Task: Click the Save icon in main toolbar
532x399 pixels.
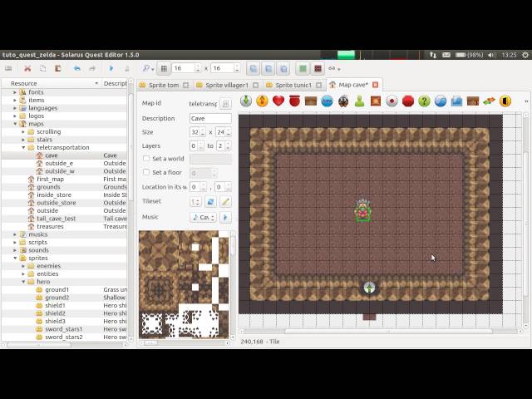Action: (x=8, y=68)
